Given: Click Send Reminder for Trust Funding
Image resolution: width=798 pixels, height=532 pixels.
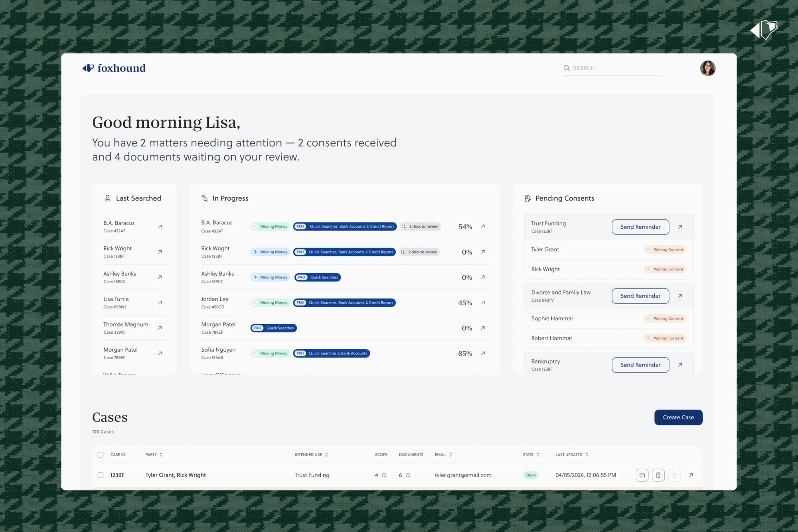Looking at the screenshot, I should pyautogui.click(x=640, y=227).
